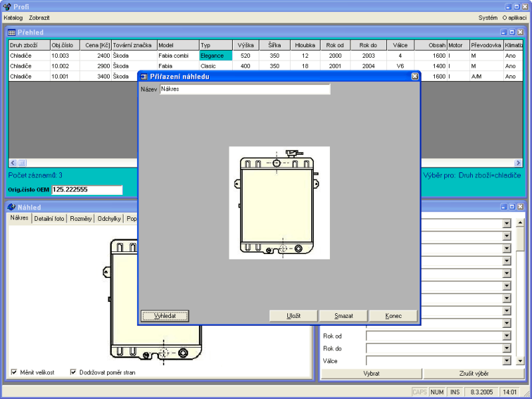
Task: Click left arrow of table horizontal scrollbar
Action: pyautogui.click(x=12, y=163)
